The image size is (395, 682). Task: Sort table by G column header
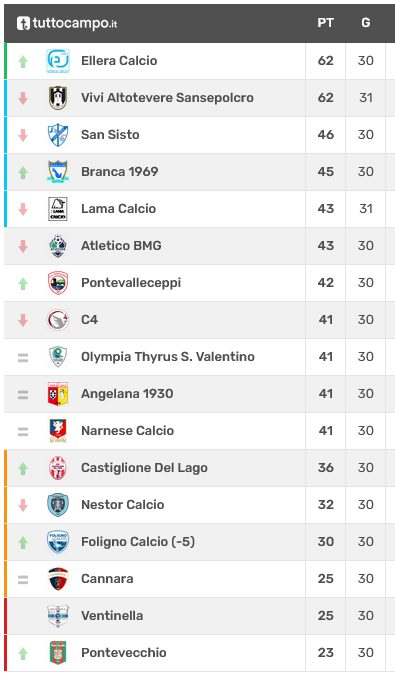tap(365, 23)
